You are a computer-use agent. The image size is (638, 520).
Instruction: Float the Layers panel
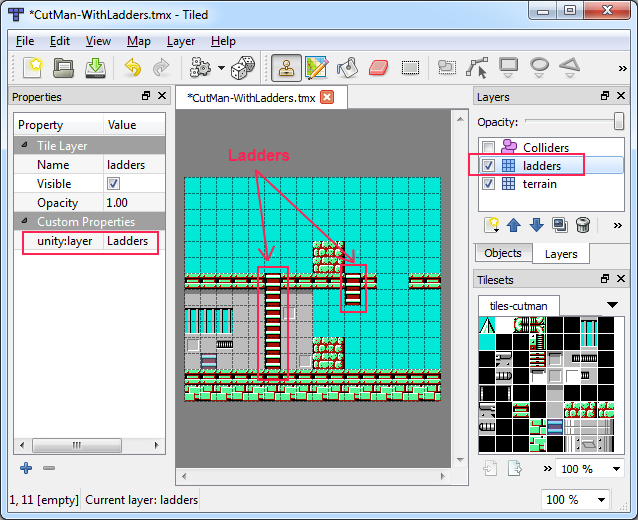[605, 96]
